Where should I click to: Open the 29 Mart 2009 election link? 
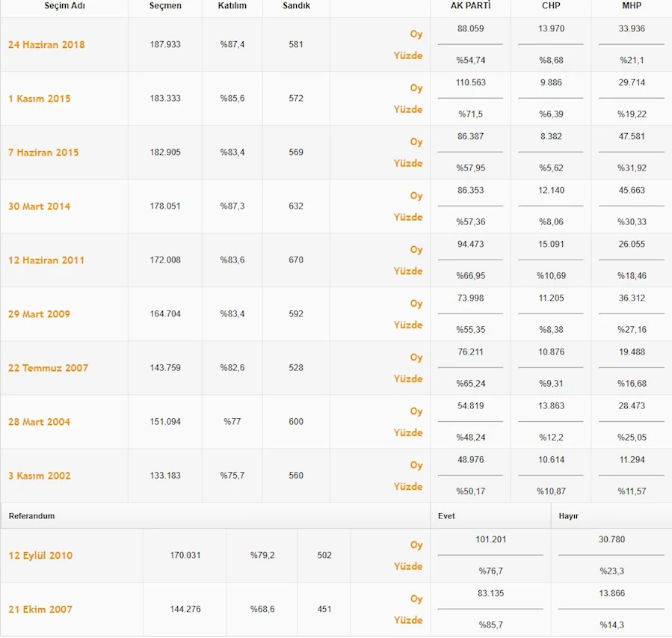[x=39, y=314]
